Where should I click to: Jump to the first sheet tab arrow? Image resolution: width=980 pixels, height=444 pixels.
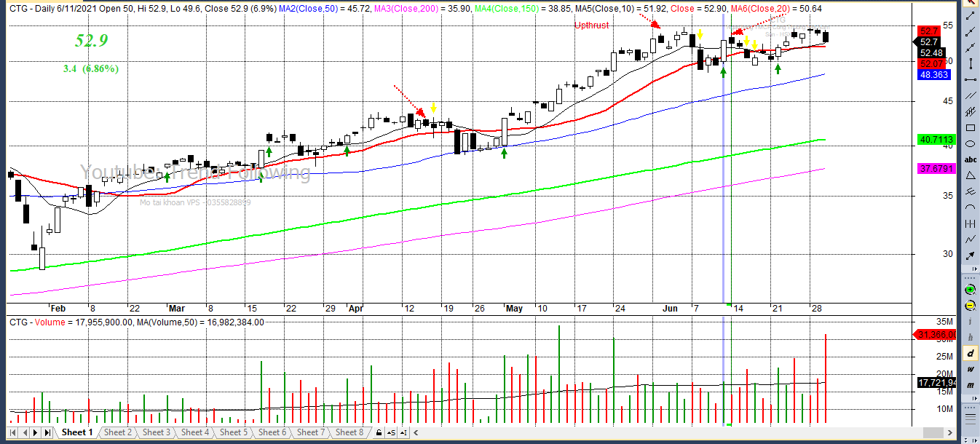pyautogui.click(x=12, y=432)
